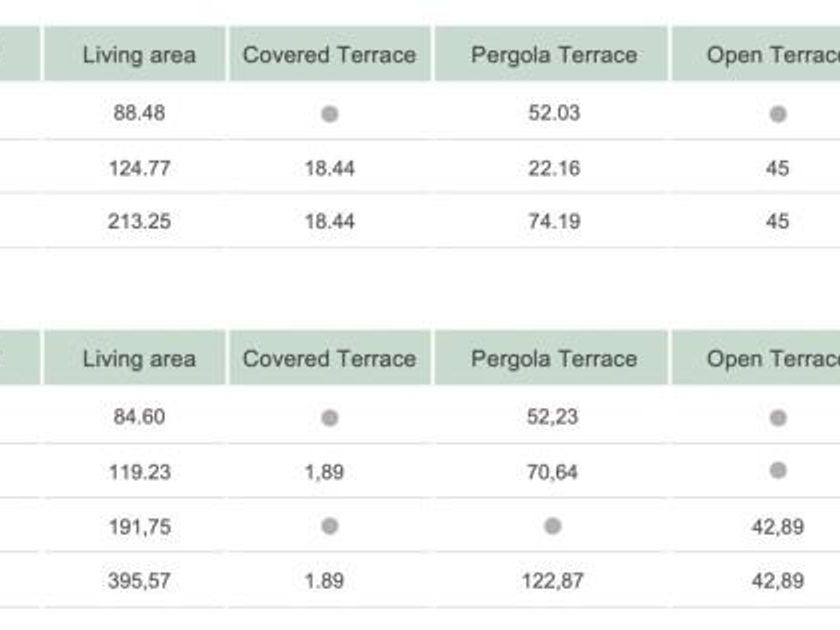Screen dimensions: 840x630
Task: Click the Covered Terrace gray dot in the 191,75 row
Action: (x=329, y=526)
